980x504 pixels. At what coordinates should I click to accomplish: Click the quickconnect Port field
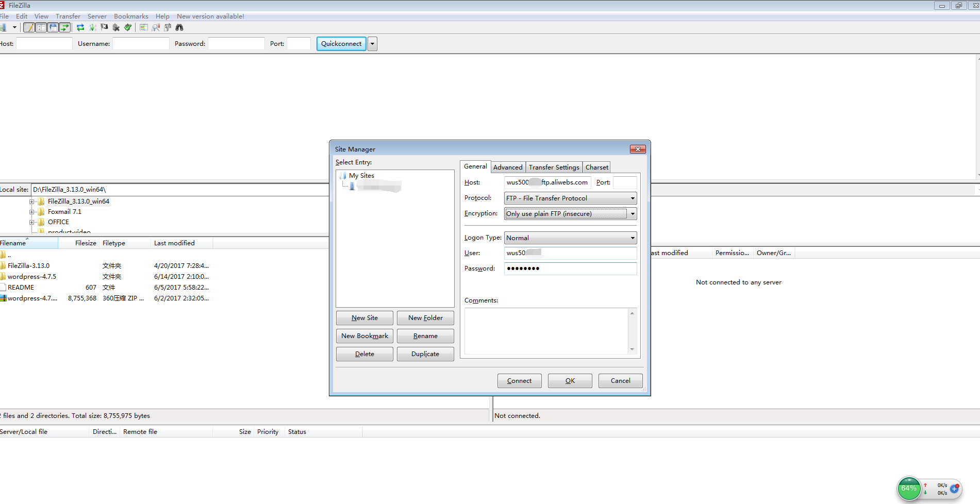[299, 44]
